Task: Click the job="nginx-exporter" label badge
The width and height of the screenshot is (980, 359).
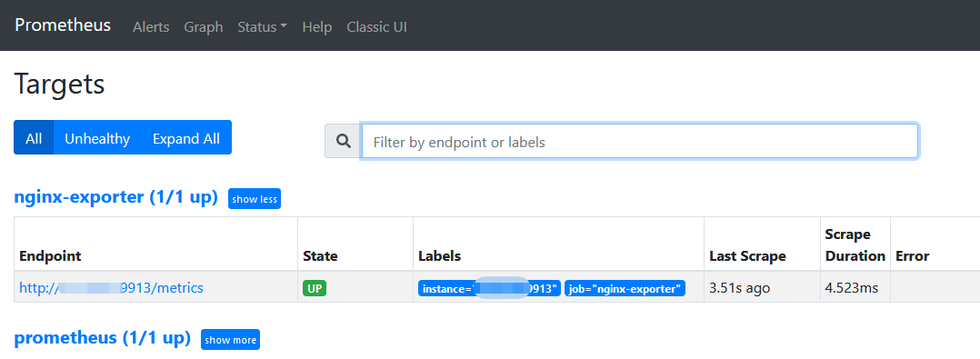Action: [625, 288]
